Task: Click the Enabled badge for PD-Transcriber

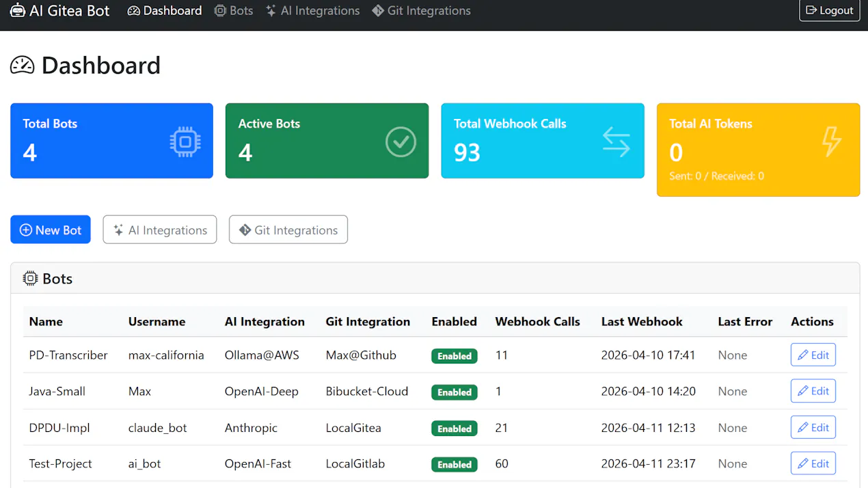Action: click(x=455, y=356)
